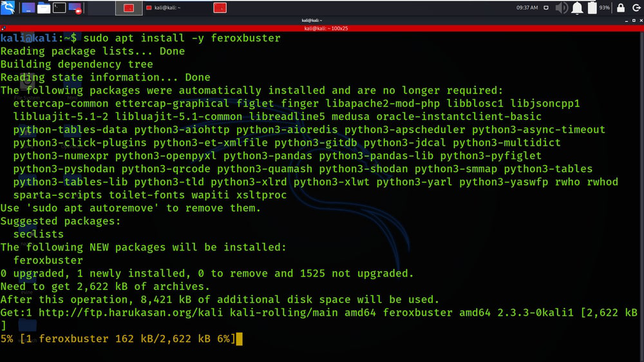This screenshot has width=644, height=362.
Task: Click the battery status icon
Action: (x=592, y=7)
